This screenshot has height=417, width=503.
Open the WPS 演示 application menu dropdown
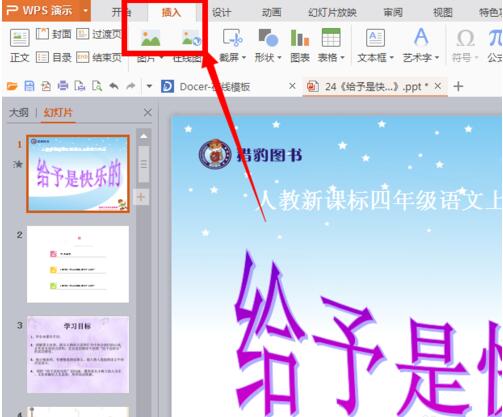pos(85,11)
